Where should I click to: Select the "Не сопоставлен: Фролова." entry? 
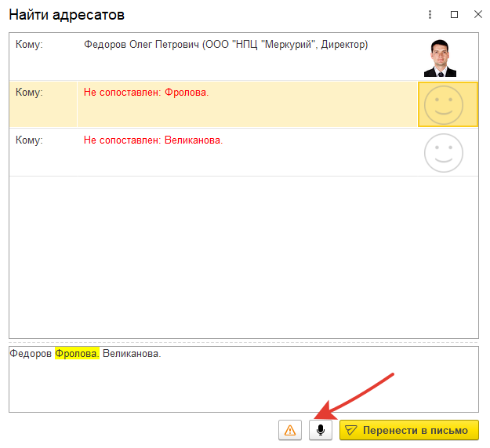click(x=146, y=93)
